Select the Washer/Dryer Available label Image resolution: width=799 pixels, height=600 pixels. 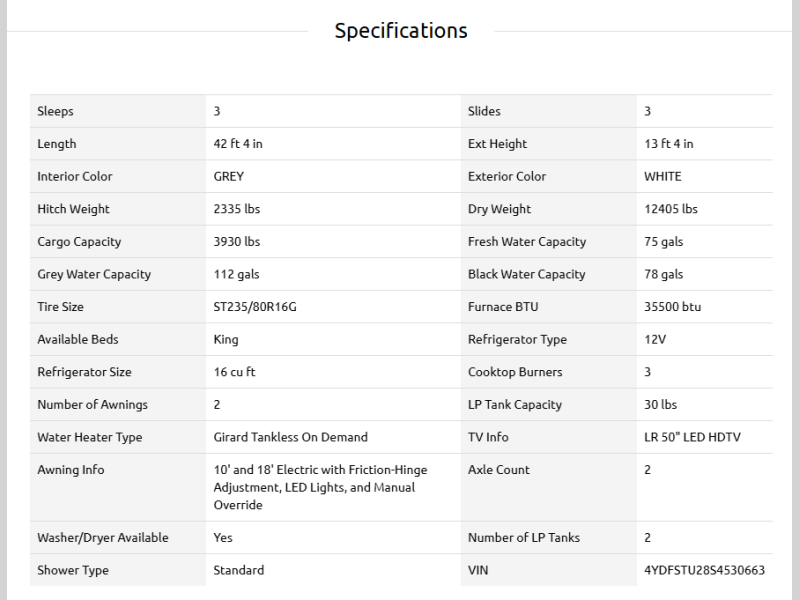click(x=103, y=538)
